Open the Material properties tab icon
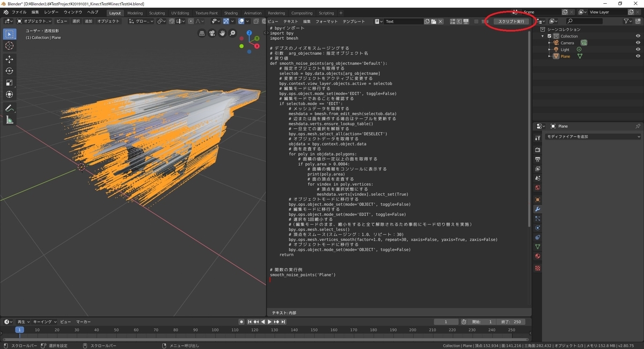The width and height of the screenshot is (644, 349). 538,257
